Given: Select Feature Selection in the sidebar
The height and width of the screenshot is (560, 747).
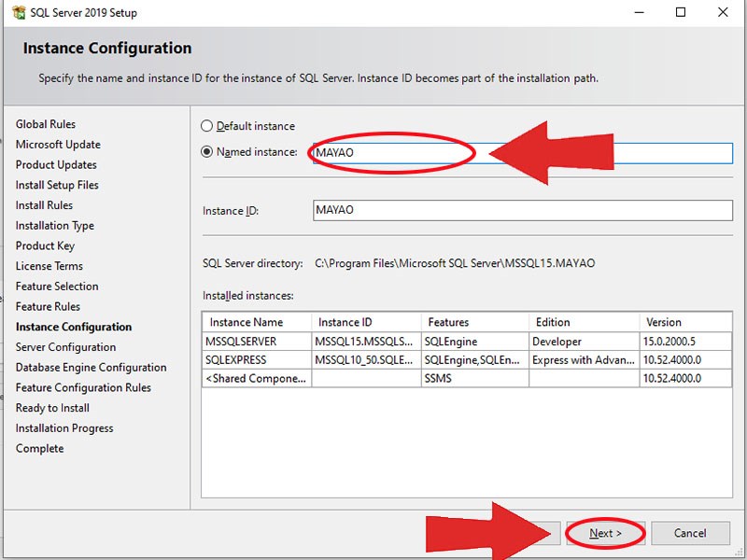Looking at the screenshot, I should [56, 287].
